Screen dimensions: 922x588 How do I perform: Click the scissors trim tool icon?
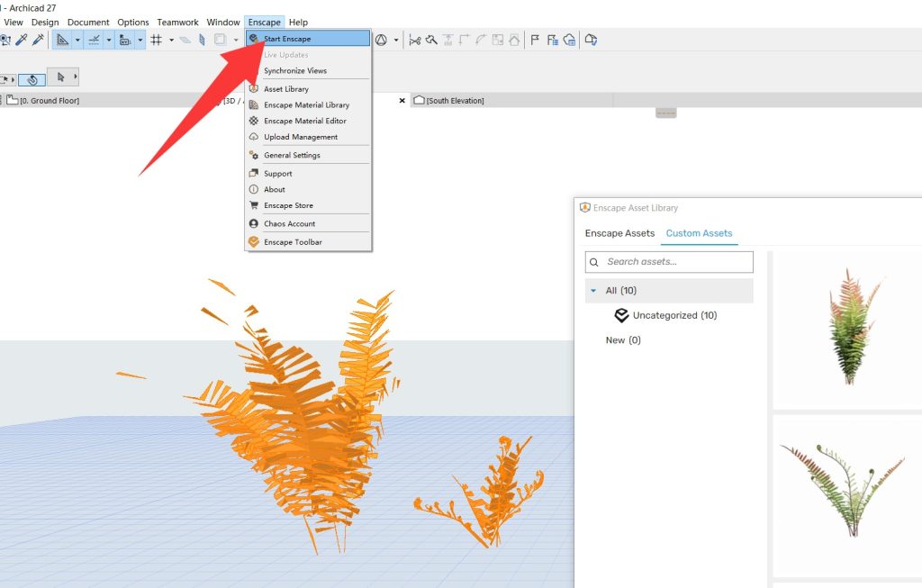click(x=415, y=40)
